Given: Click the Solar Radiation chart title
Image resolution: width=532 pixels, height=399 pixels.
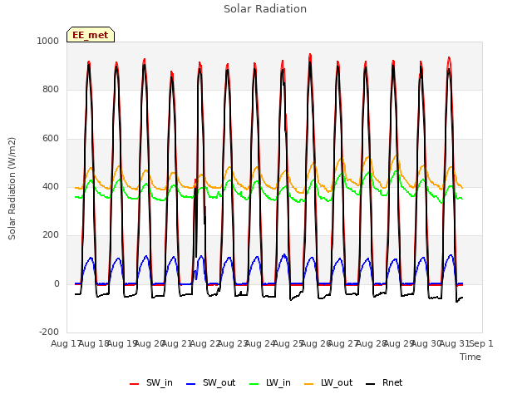Looking at the screenshot, I should point(265,9).
